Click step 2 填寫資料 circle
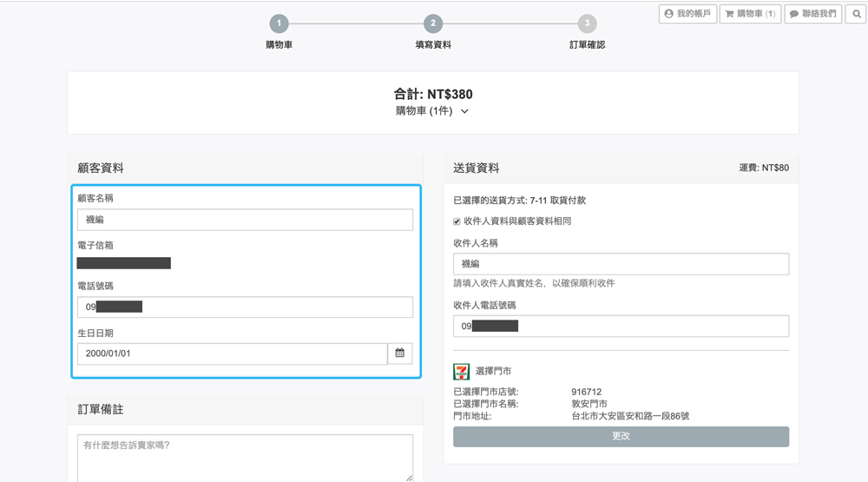868x482 pixels. tap(433, 23)
